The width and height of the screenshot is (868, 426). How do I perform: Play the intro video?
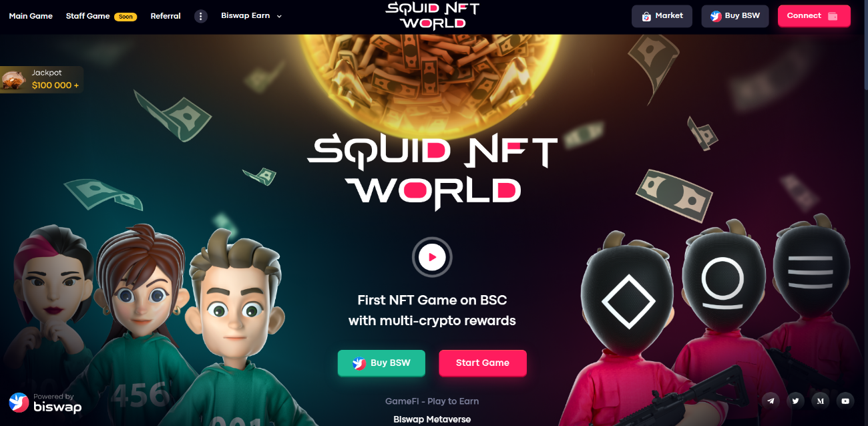click(432, 257)
